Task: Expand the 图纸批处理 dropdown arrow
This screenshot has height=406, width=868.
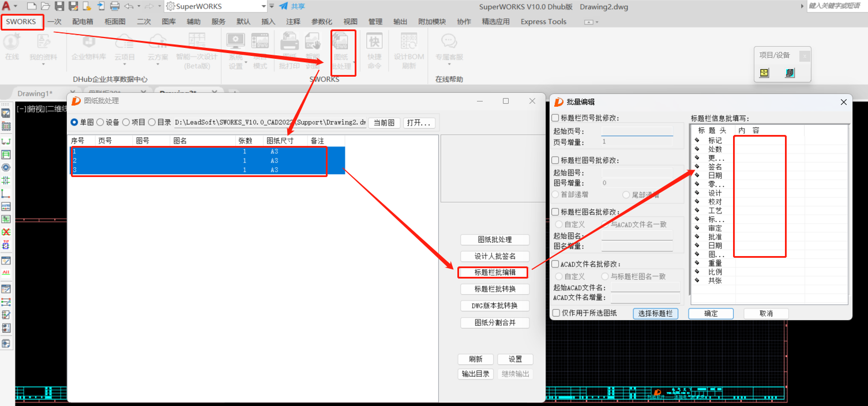Action: 354,62
